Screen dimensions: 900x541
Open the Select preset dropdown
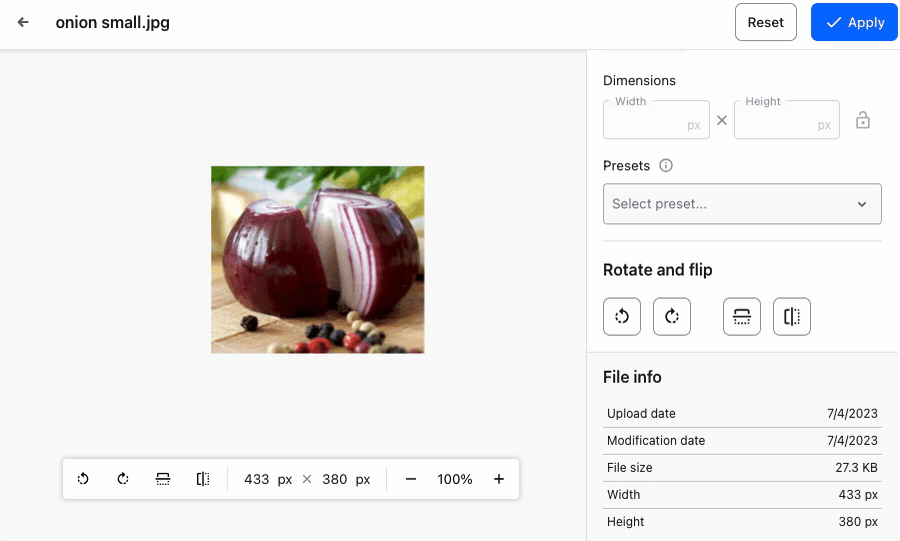click(742, 204)
